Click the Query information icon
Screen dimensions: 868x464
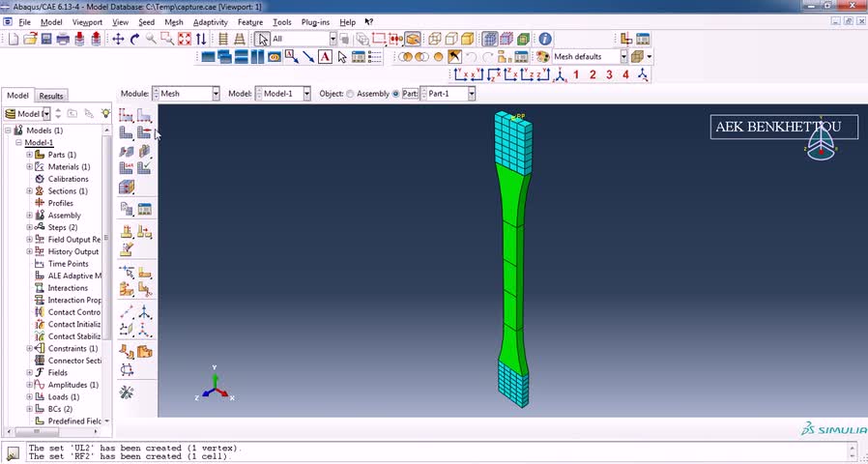[x=545, y=39]
